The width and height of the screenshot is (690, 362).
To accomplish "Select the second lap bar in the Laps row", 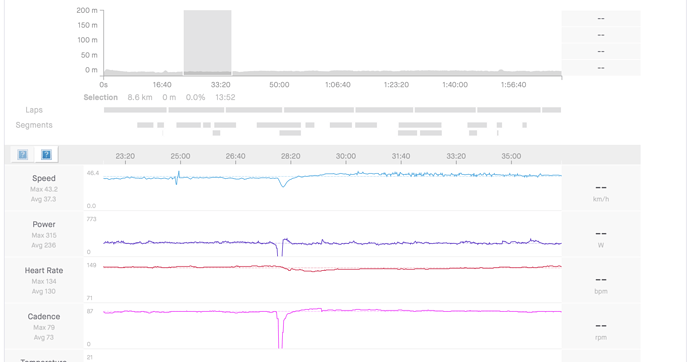I will (x=196, y=110).
